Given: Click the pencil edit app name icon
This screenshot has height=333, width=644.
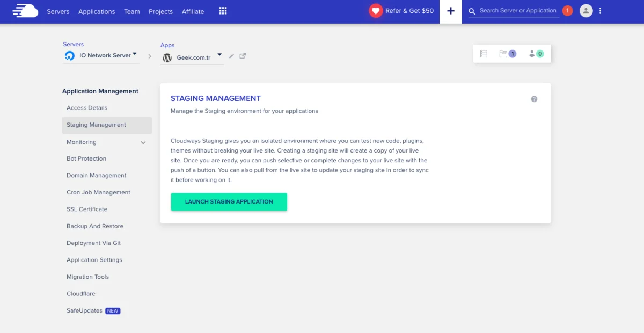Looking at the screenshot, I should [x=231, y=56].
